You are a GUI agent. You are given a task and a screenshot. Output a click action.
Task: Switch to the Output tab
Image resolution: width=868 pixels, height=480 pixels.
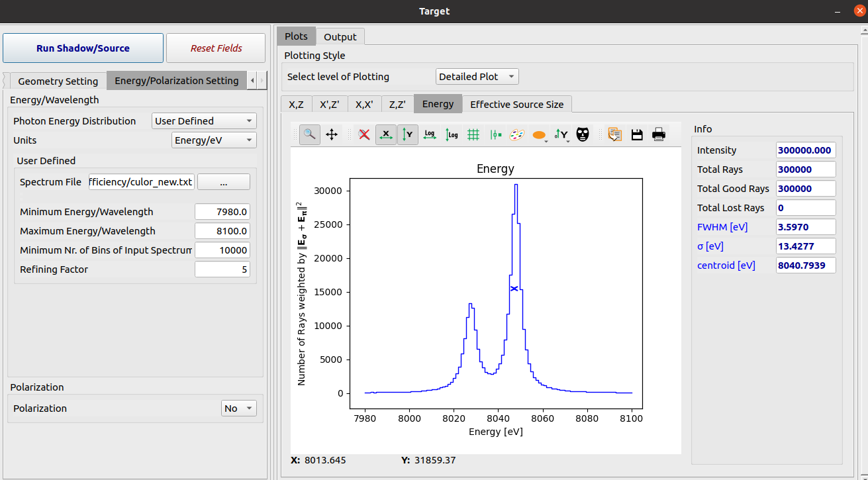click(x=340, y=37)
